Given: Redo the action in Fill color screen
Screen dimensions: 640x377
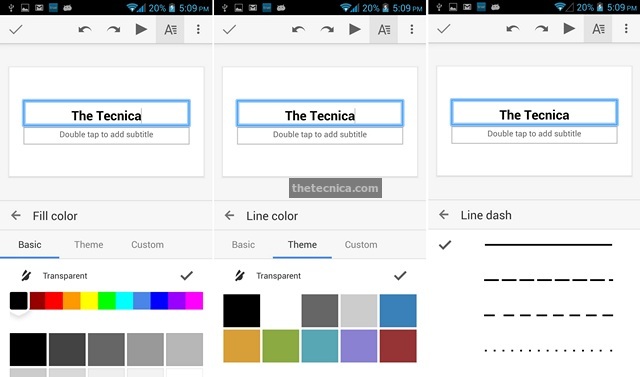Looking at the screenshot, I should point(113,29).
